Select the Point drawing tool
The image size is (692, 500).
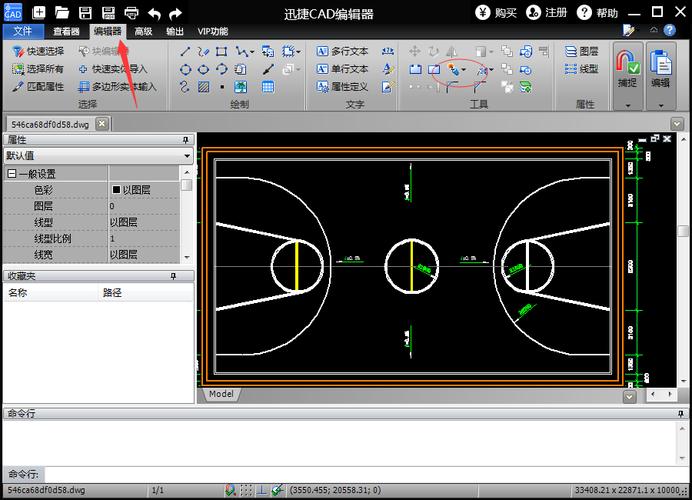tap(222, 87)
